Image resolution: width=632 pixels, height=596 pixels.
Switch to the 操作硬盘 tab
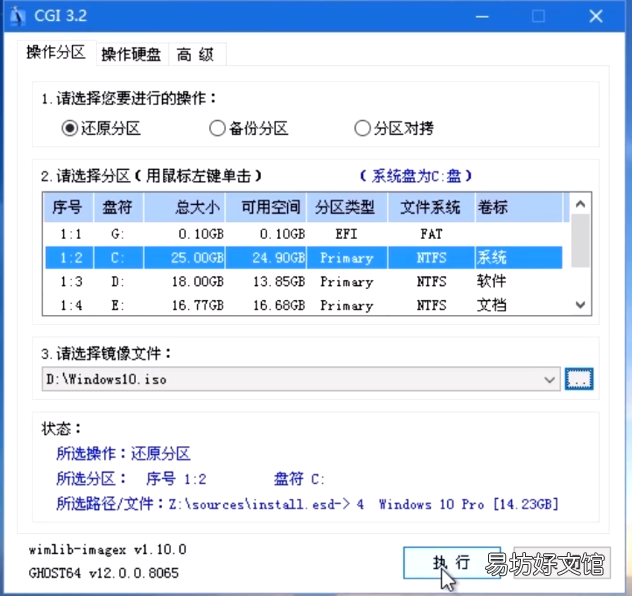[131, 54]
